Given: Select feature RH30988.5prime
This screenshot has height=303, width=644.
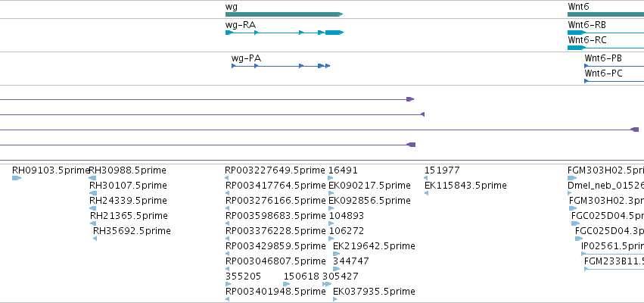Looking at the screenshot, I should (x=92, y=178).
